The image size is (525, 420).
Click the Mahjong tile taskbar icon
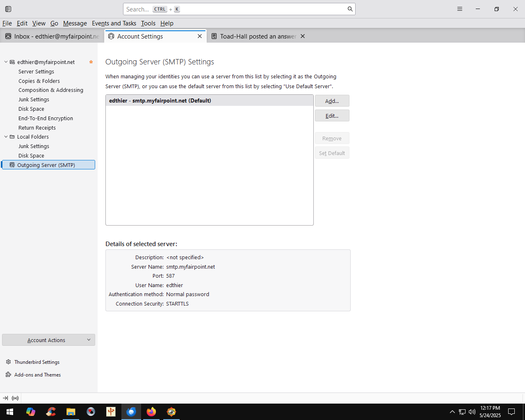(x=111, y=412)
